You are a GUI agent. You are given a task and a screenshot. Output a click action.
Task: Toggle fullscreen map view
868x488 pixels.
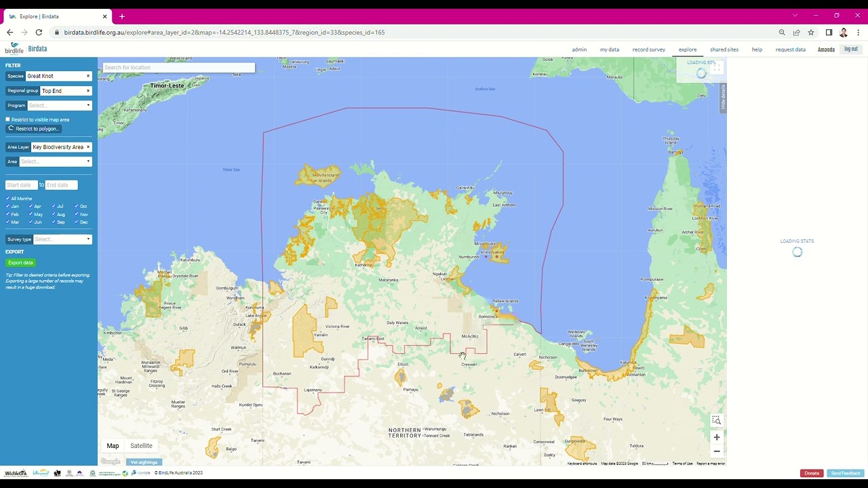click(717, 67)
